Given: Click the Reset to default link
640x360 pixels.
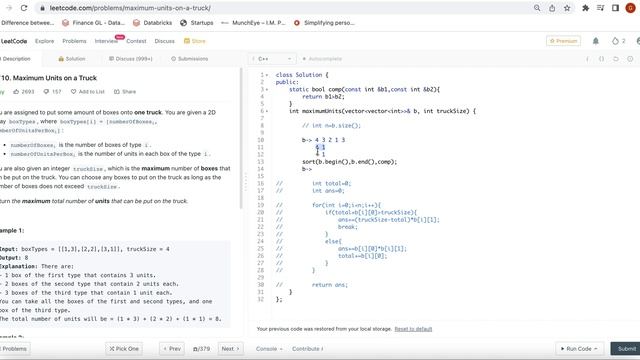Looking at the screenshot, I should click(413, 329).
